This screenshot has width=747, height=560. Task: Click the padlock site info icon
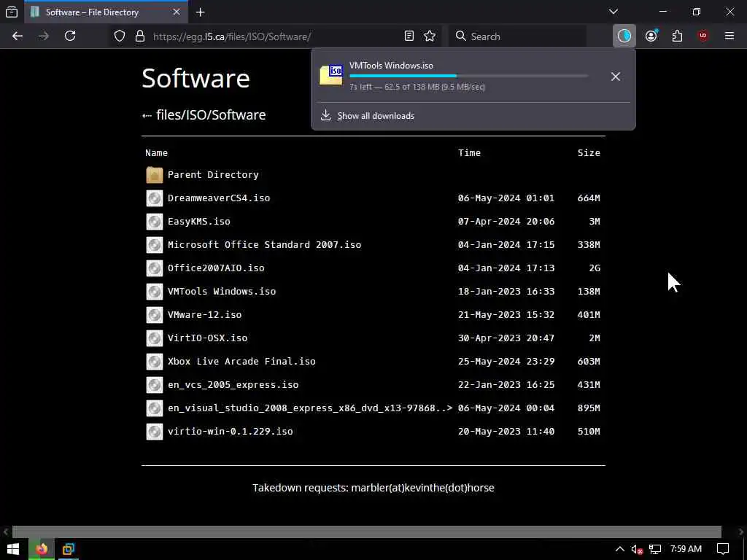pyautogui.click(x=139, y=36)
